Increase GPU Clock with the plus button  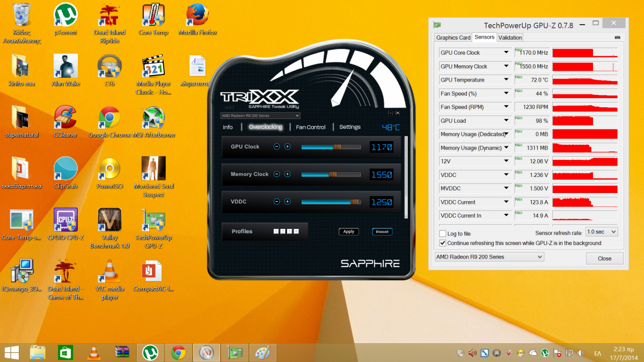pyautogui.click(x=288, y=146)
